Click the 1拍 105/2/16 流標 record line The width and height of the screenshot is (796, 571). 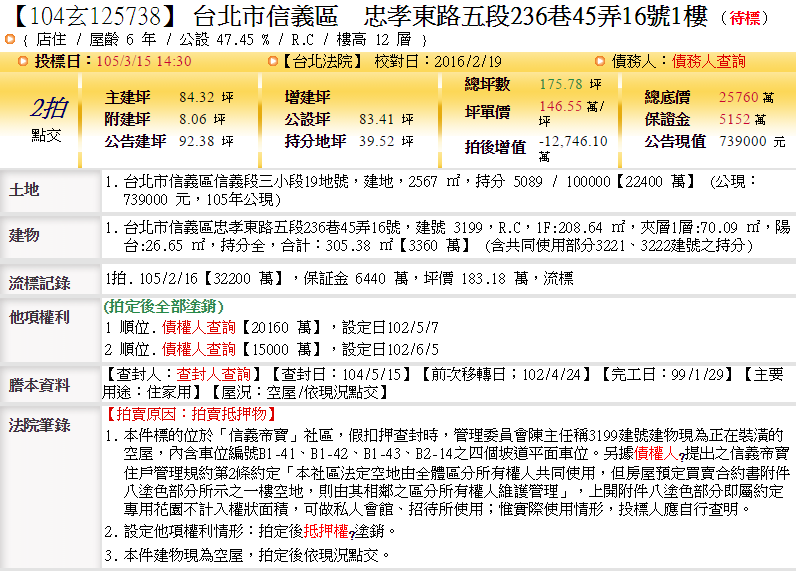339,278
